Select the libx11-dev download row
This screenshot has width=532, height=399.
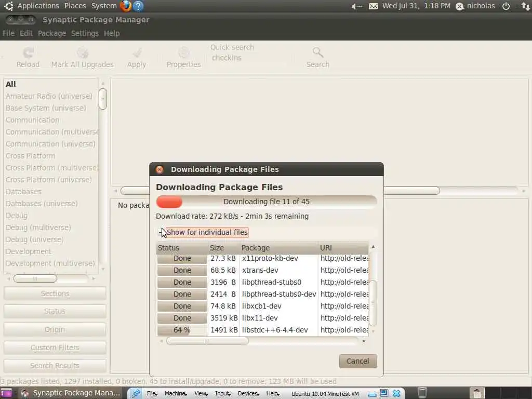(263, 318)
